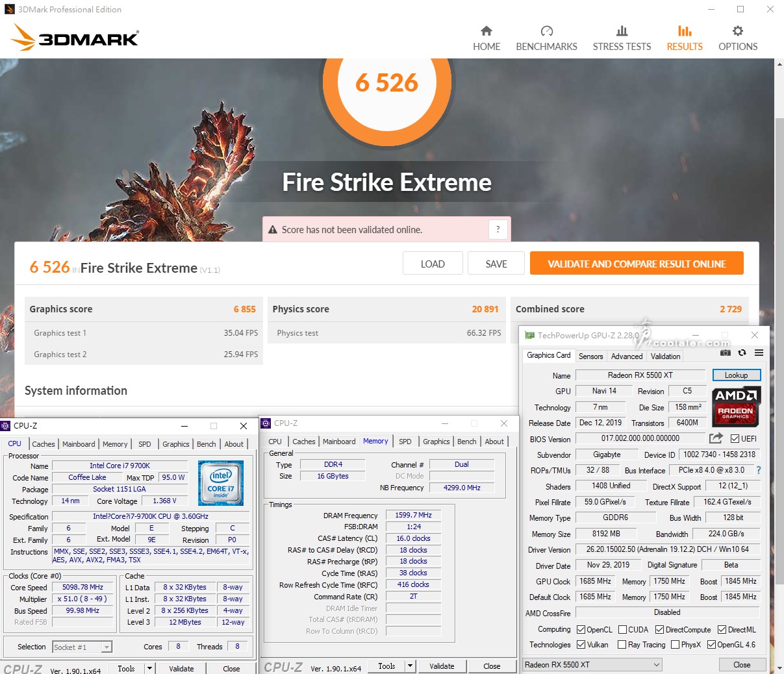784x674 pixels.
Task: Click the Bus Interface question mark in GPU-Z
Action: click(758, 470)
